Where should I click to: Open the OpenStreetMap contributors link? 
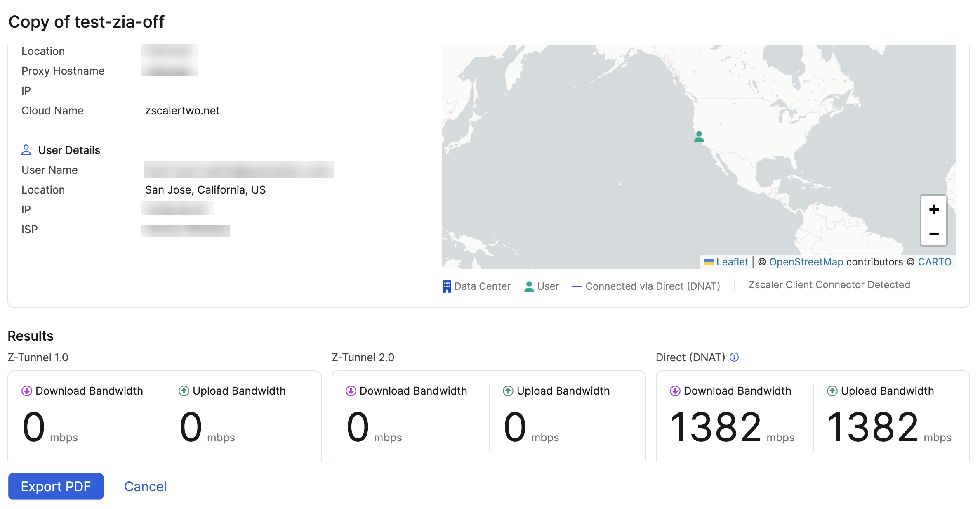[806, 262]
